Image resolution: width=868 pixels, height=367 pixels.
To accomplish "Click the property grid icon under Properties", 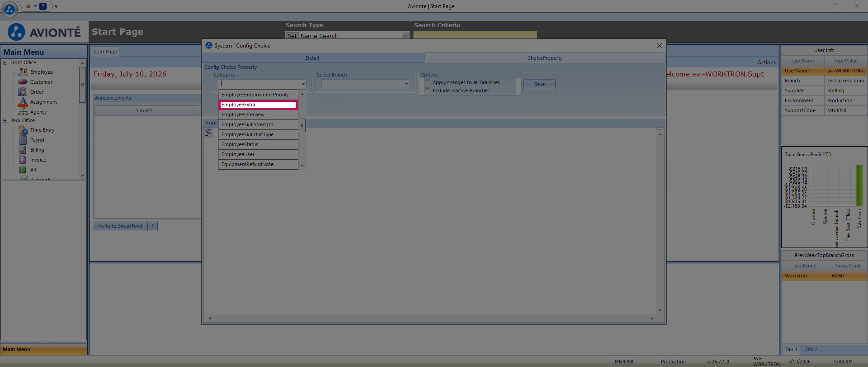I will [208, 133].
